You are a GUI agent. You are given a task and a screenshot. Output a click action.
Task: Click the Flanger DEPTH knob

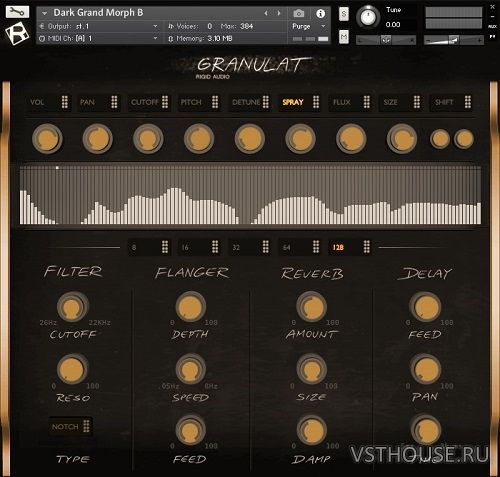pos(191,307)
